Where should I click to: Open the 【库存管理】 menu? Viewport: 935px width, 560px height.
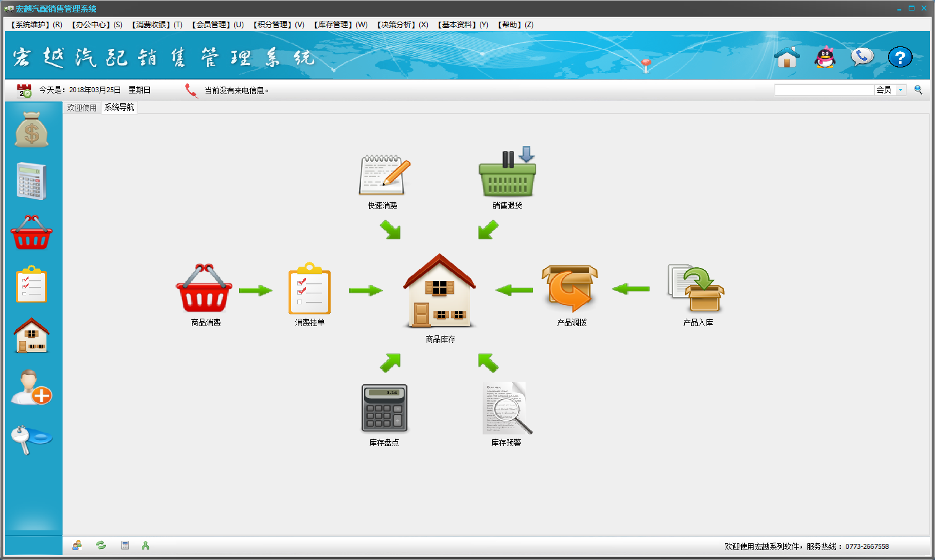(341, 25)
